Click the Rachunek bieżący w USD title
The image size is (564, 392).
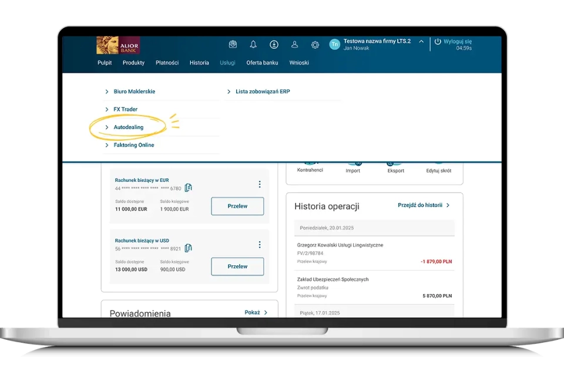point(142,241)
